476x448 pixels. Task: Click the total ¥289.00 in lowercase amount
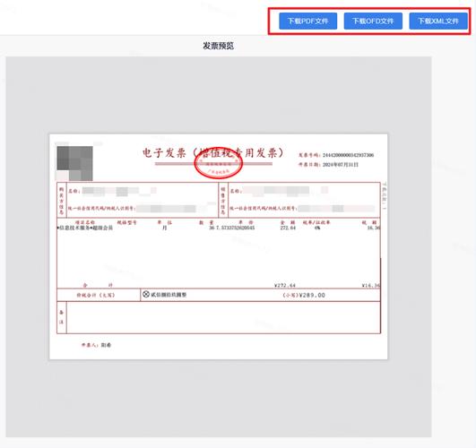click(x=304, y=295)
